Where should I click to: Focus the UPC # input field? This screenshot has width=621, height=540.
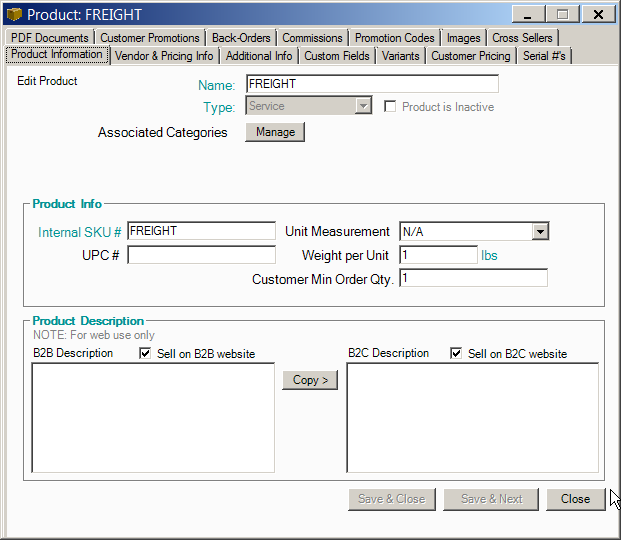tap(201, 255)
